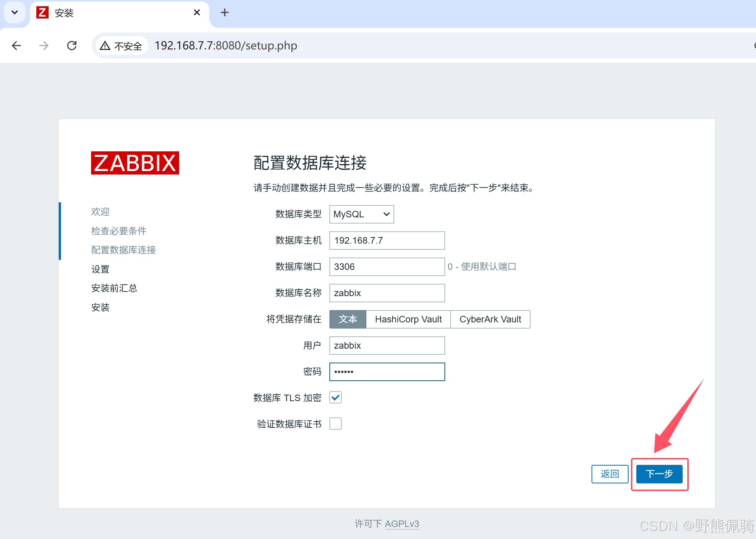Click the 数据库主机 input field
756x539 pixels.
tap(387, 241)
